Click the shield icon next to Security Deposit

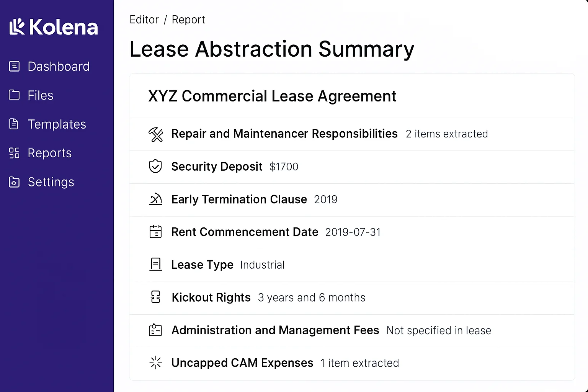(x=155, y=166)
